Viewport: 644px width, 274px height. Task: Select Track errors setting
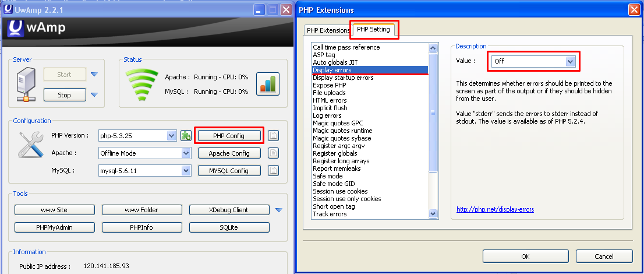[x=370, y=214]
